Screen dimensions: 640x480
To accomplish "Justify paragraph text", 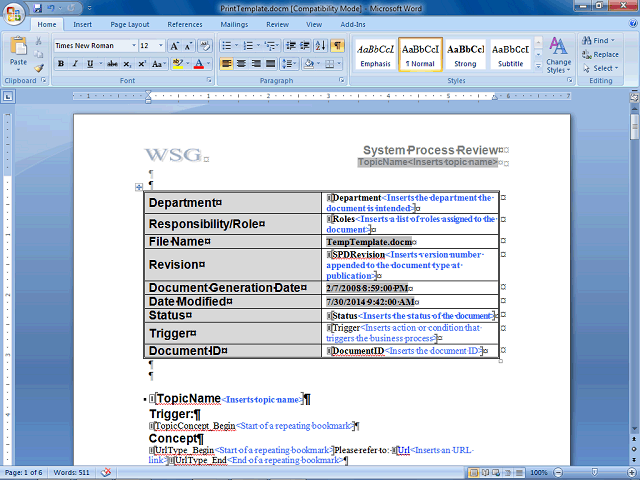I will tap(270, 64).
